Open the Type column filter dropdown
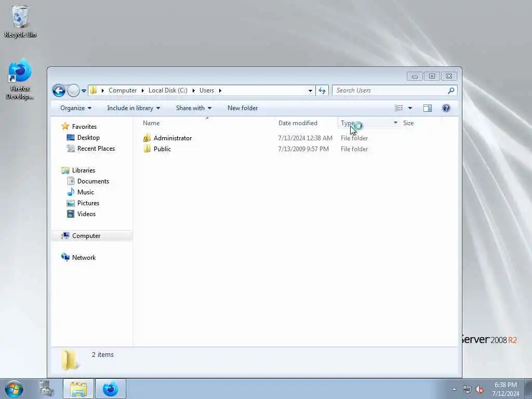 395,123
